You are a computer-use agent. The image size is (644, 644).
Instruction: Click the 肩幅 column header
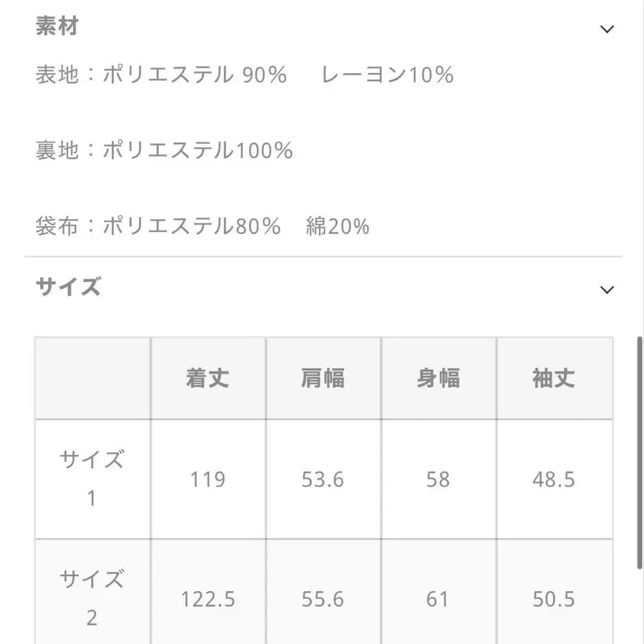tap(323, 378)
